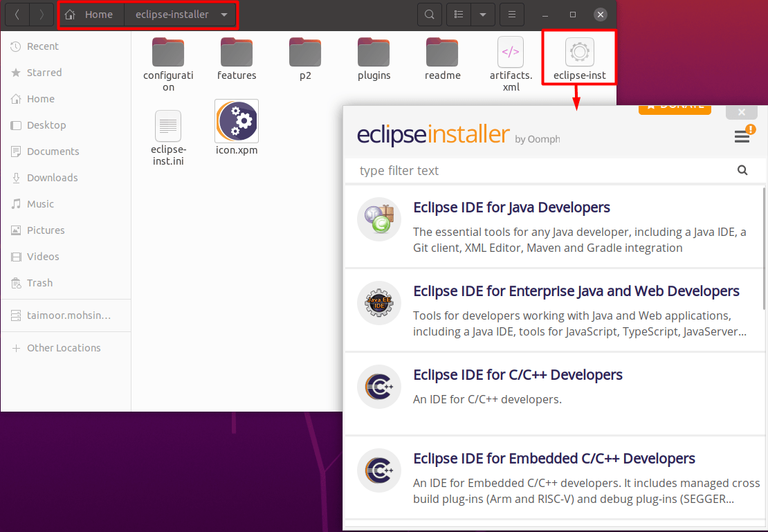Open the file manager hamburger menu
The image size is (768, 532).
512,15
